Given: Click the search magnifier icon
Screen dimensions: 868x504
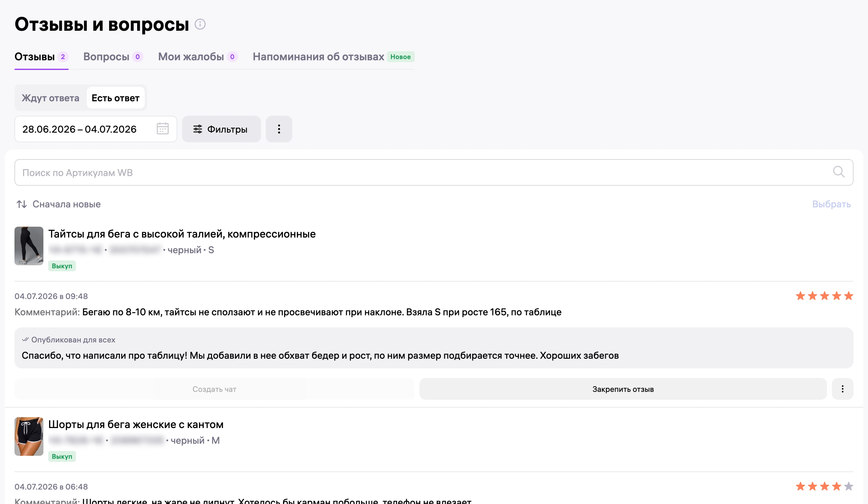Looking at the screenshot, I should click(x=839, y=172).
